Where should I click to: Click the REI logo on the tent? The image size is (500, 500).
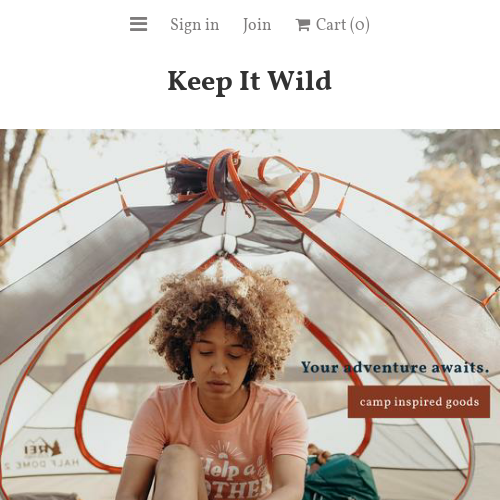click(43, 449)
